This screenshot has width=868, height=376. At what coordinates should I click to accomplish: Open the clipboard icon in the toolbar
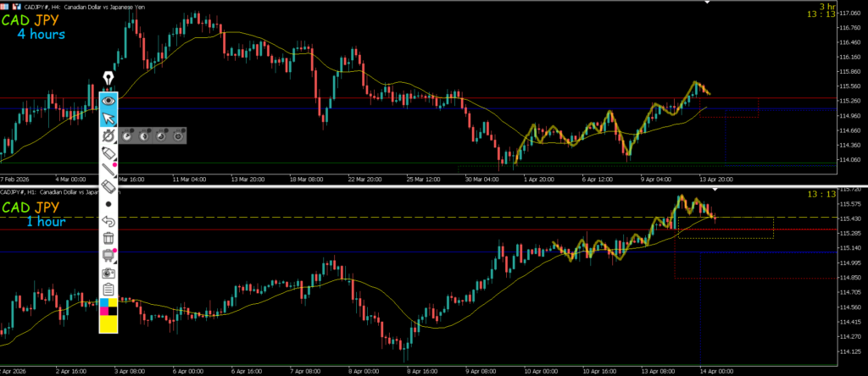pos(108,290)
